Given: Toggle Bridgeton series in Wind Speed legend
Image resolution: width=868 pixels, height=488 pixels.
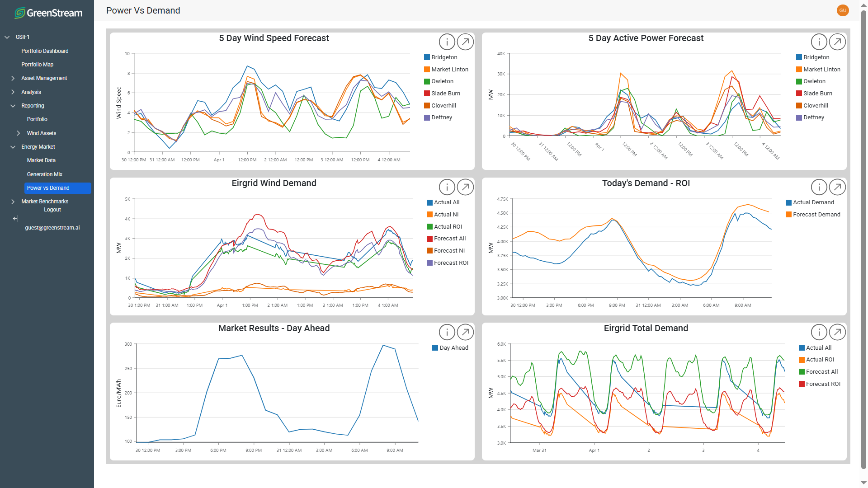Looking at the screenshot, I should click(x=444, y=57).
